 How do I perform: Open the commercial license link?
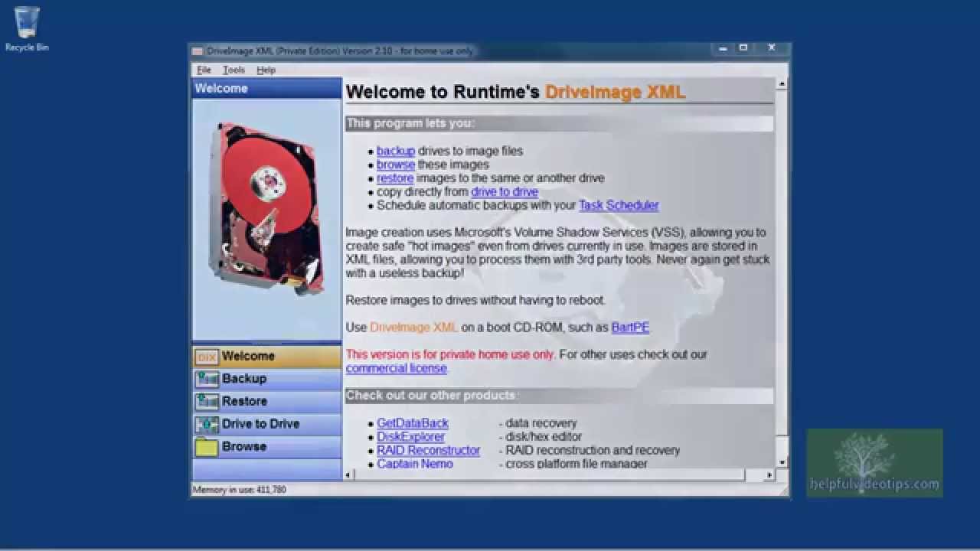[396, 368]
